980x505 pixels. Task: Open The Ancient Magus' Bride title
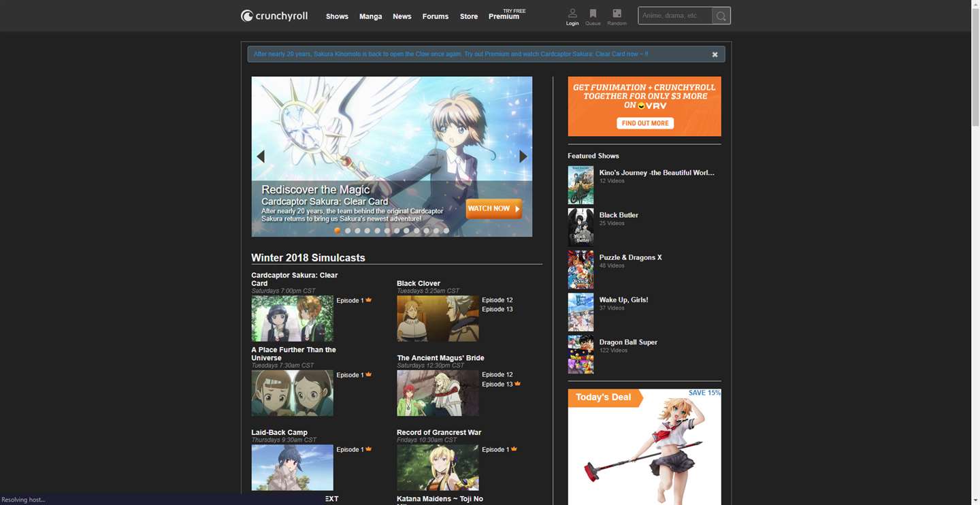(440, 358)
